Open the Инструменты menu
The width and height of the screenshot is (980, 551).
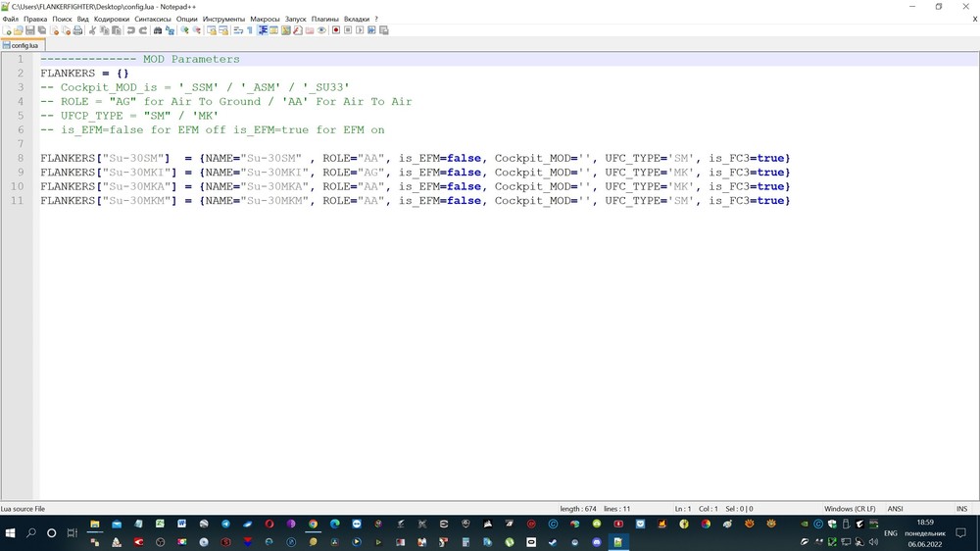(x=223, y=19)
